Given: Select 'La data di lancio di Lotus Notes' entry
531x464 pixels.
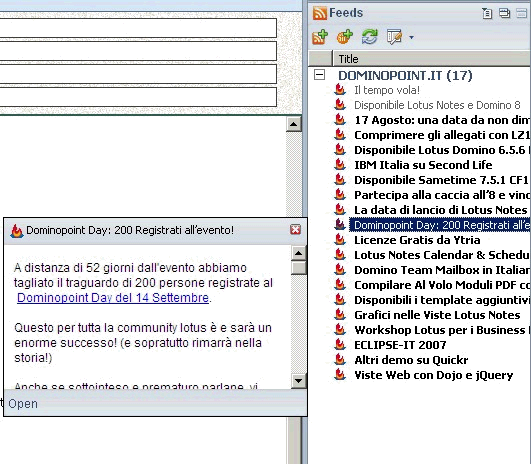Looking at the screenshot, I should [x=441, y=210].
